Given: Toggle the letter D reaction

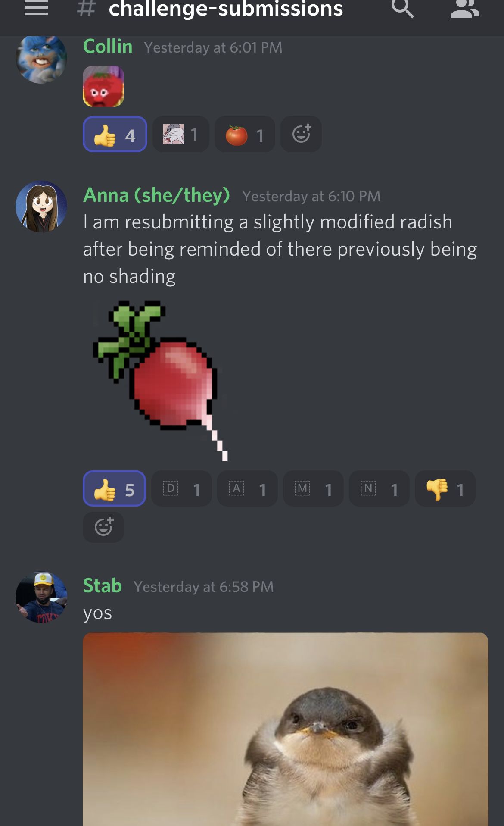Looking at the screenshot, I should [x=181, y=488].
